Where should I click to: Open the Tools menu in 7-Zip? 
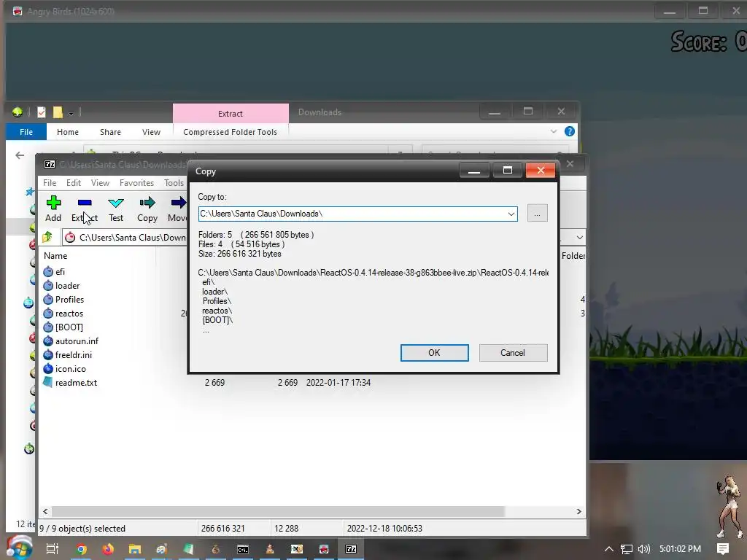click(x=174, y=183)
